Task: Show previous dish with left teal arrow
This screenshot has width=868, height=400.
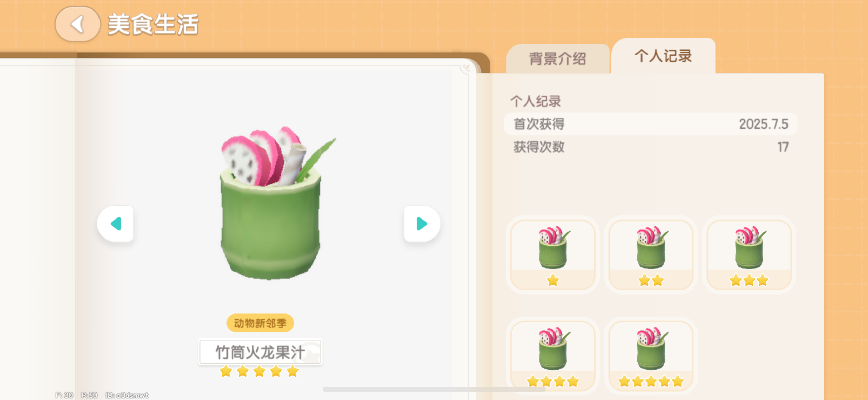Action: point(115,224)
